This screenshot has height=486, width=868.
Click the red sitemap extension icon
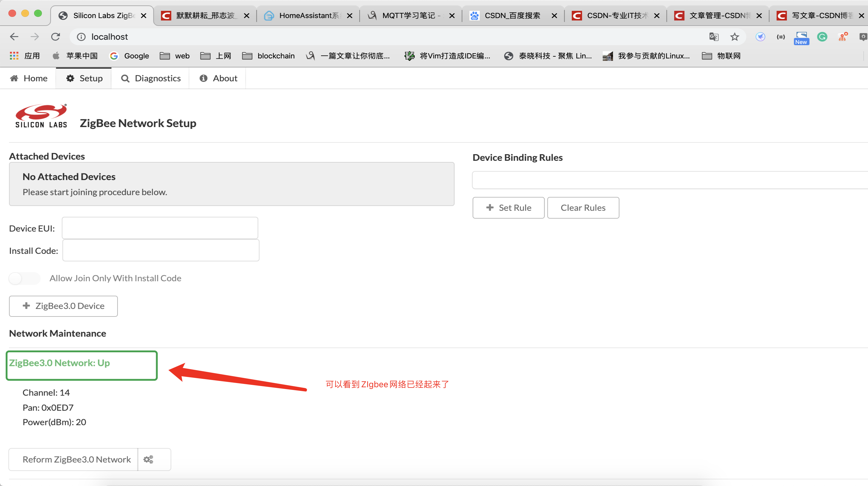click(843, 37)
